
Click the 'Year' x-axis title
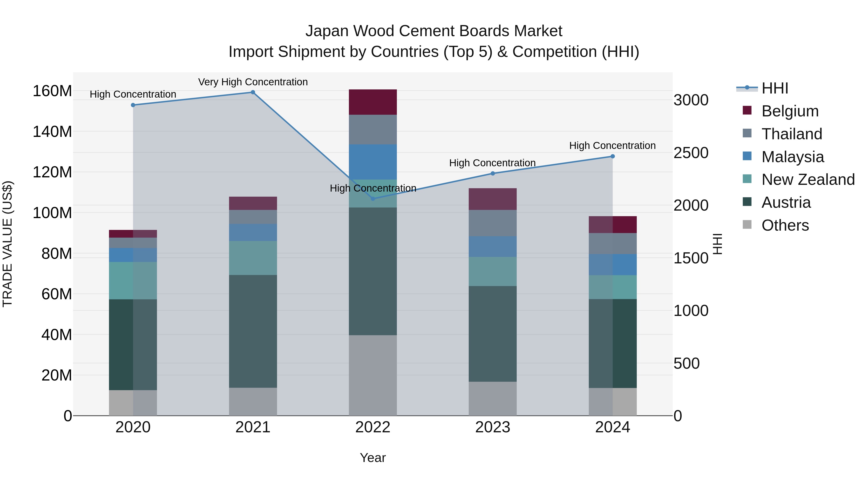point(373,458)
